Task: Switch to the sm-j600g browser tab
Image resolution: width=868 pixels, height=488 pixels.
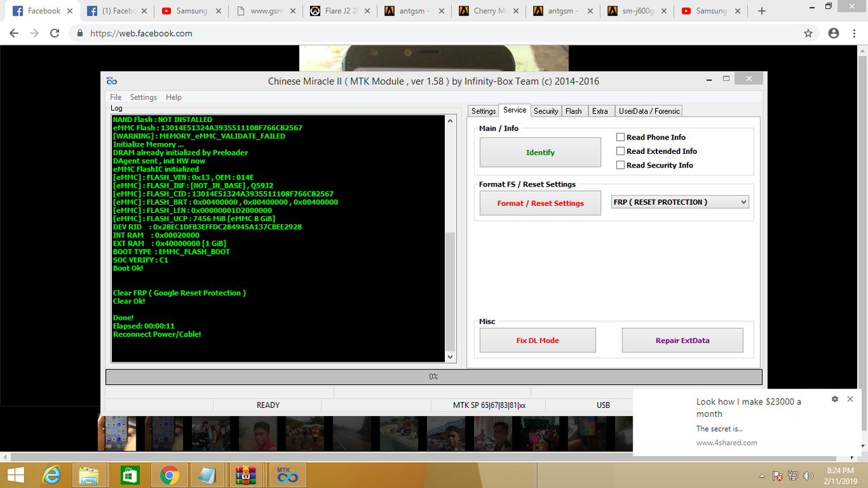Action: click(638, 11)
